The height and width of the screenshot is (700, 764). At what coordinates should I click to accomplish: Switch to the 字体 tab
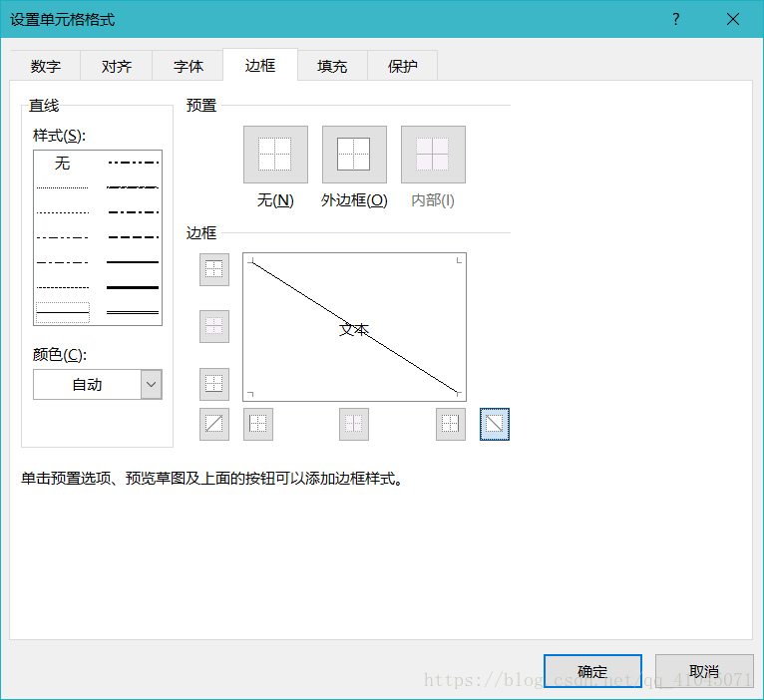tap(189, 66)
